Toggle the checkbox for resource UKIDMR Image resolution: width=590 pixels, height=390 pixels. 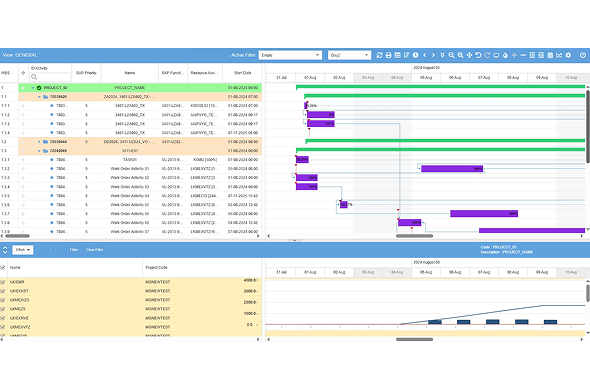pyautogui.click(x=3, y=282)
